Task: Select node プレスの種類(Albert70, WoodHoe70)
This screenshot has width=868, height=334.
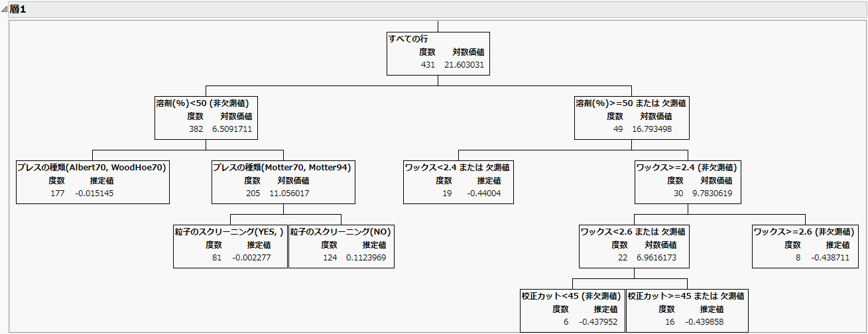Action: (x=92, y=167)
